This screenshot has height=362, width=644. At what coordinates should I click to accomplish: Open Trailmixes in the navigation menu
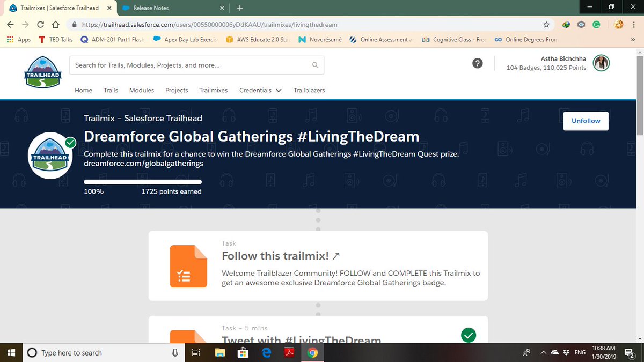(x=213, y=90)
